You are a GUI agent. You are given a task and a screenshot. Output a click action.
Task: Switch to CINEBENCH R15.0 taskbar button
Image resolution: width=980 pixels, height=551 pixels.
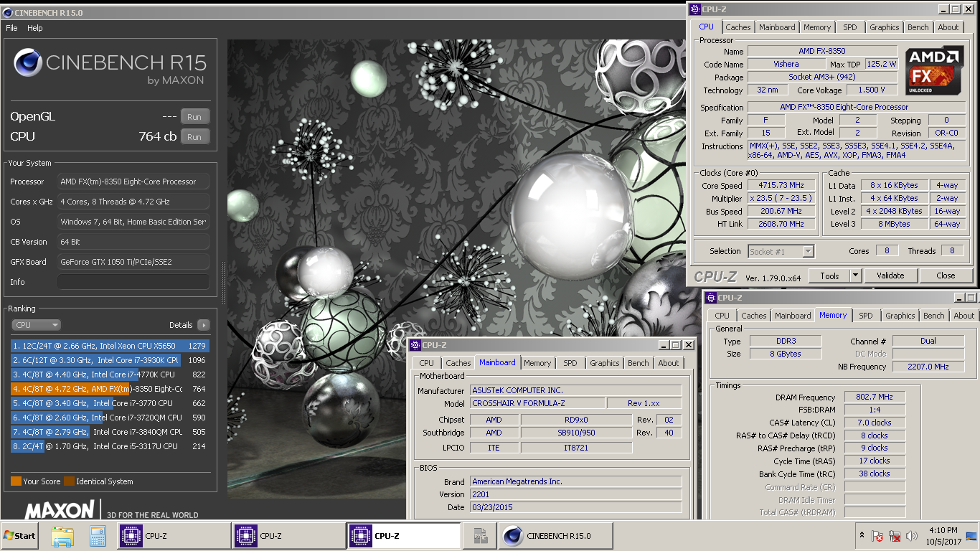[556, 536]
